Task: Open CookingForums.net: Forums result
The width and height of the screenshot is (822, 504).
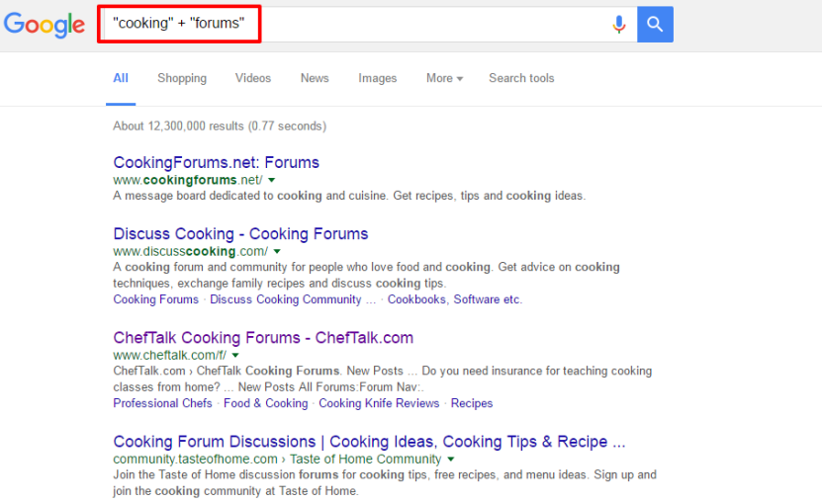Action: (216, 162)
